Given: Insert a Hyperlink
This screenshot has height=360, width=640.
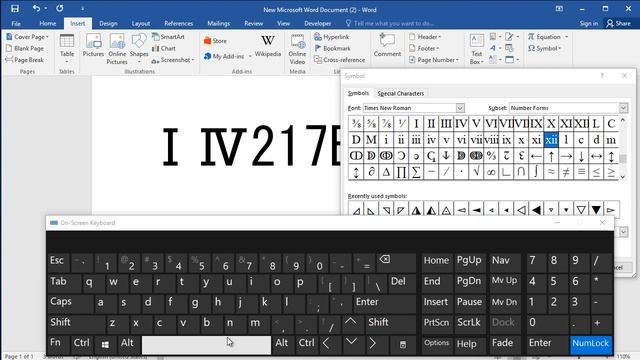Looking at the screenshot, I should [x=332, y=37].
